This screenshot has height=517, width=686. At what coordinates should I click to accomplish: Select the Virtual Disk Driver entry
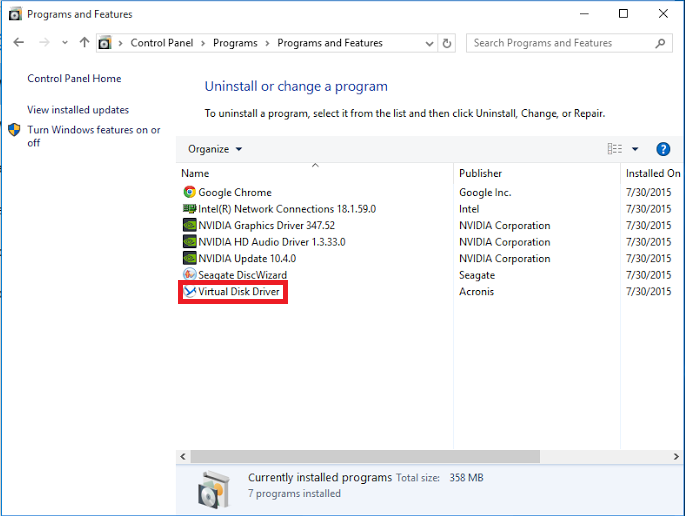[238, 292]
